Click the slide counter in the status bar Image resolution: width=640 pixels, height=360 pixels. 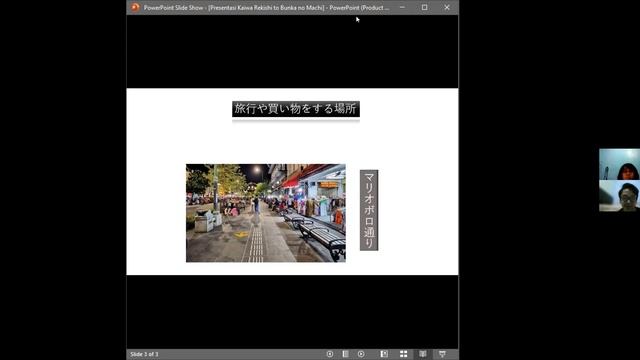(x=144, y=354)
